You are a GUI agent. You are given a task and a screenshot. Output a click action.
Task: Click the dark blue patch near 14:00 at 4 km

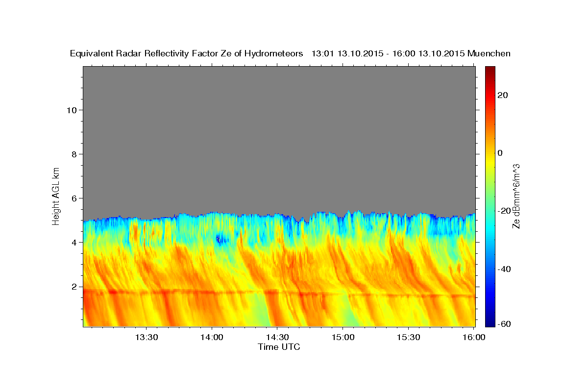221,239
